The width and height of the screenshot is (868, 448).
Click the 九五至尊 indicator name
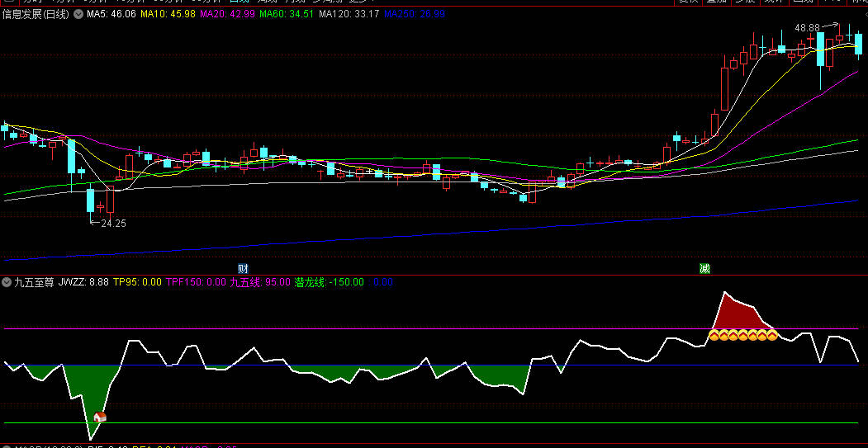tap(34, 282)
